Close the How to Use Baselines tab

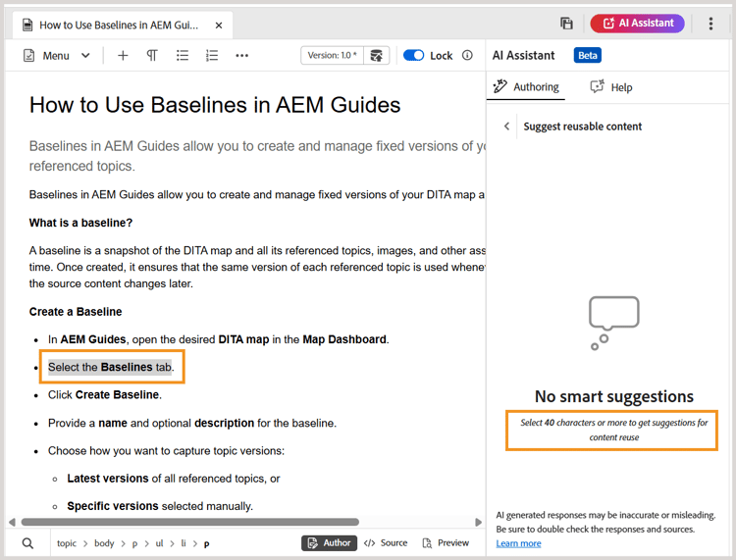219,25
